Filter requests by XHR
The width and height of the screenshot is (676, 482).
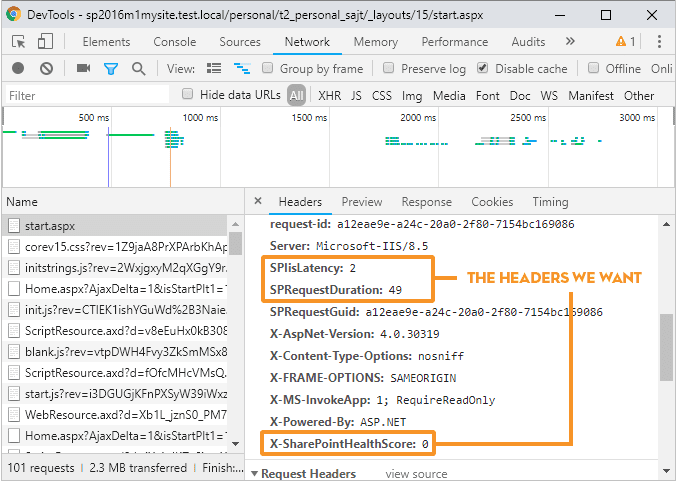[329, 95]
